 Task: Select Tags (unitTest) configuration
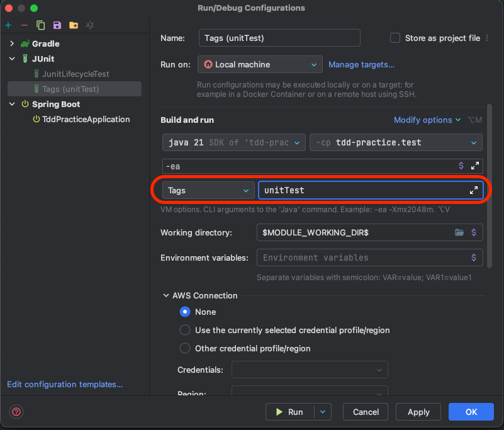75,89
